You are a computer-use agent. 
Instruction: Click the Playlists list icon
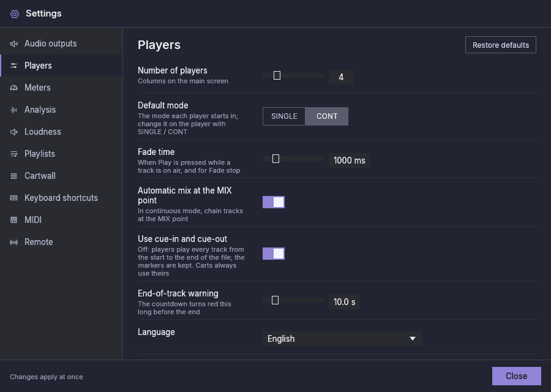click(x=13, y=154)
